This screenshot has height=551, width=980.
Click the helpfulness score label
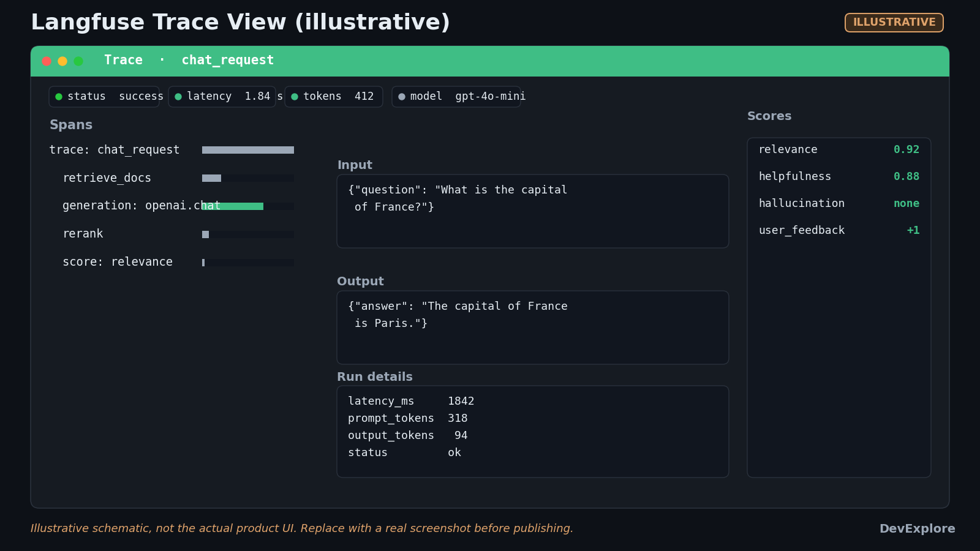[795, 176]
